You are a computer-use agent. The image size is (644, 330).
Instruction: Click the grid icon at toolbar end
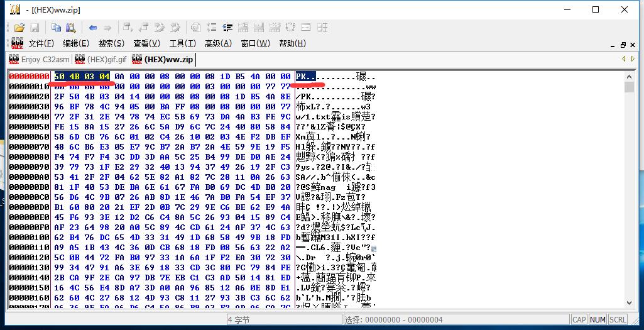tap(322, 28)
